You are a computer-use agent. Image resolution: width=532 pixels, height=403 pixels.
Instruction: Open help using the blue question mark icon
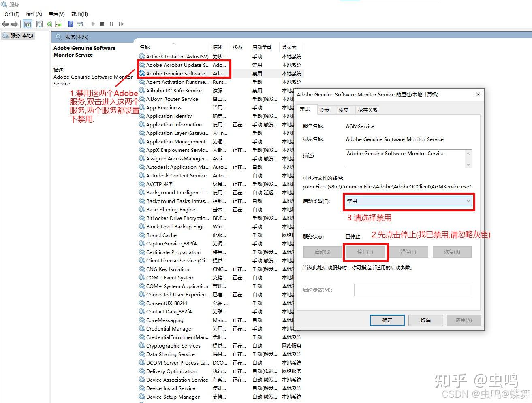(70, 24)
